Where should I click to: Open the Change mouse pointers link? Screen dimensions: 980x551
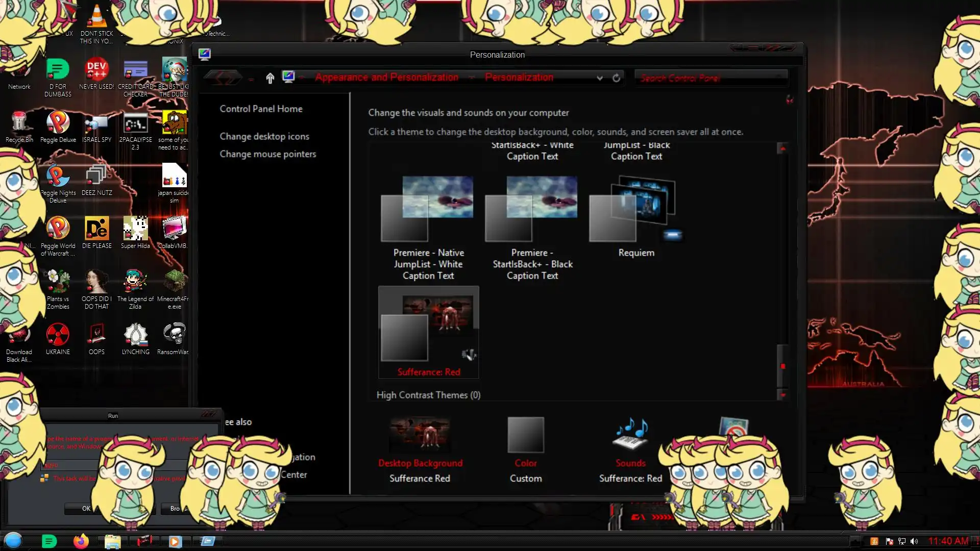pyautogui.click(x=267, y=154)
